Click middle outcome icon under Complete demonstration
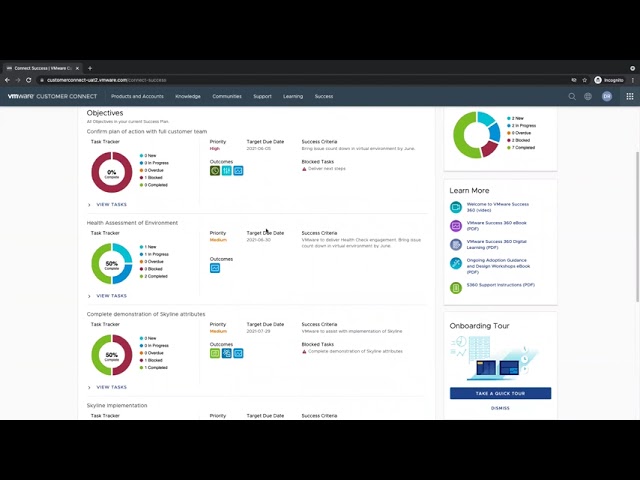 tap(227, 353)
